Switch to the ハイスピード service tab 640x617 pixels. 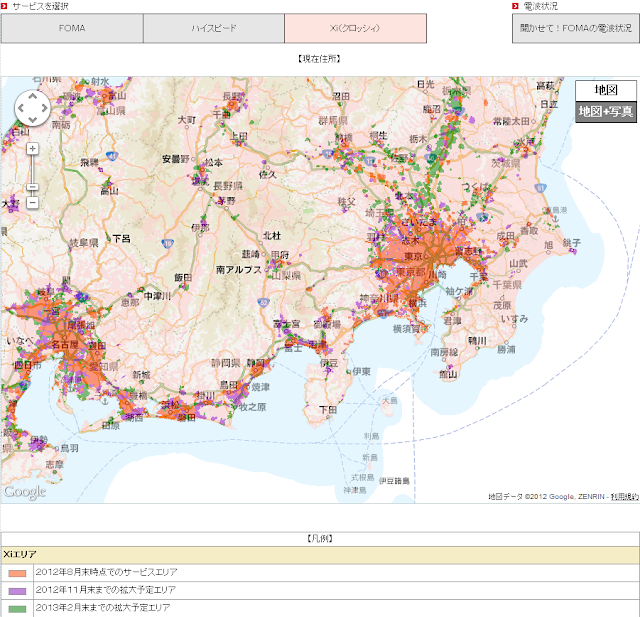coord(214,28)
